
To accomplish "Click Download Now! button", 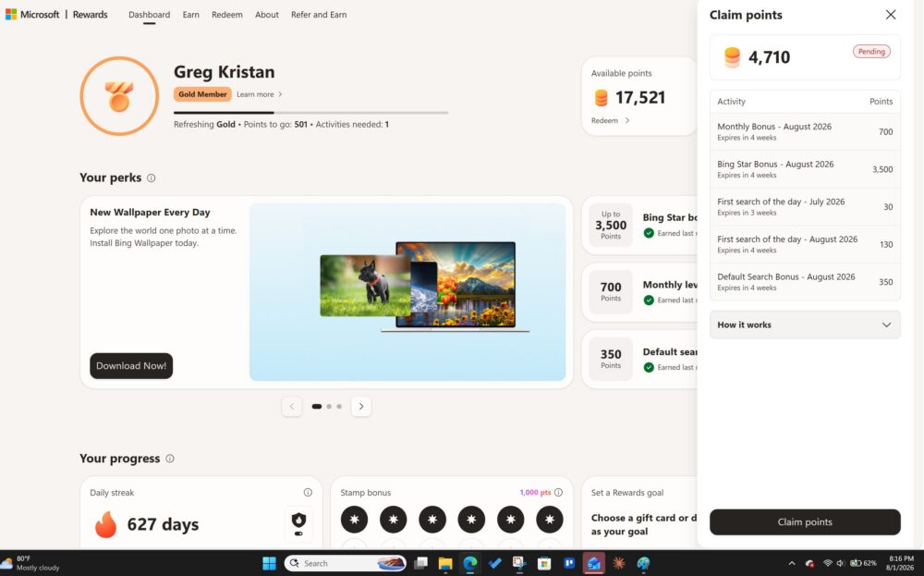I will point(131,365).
